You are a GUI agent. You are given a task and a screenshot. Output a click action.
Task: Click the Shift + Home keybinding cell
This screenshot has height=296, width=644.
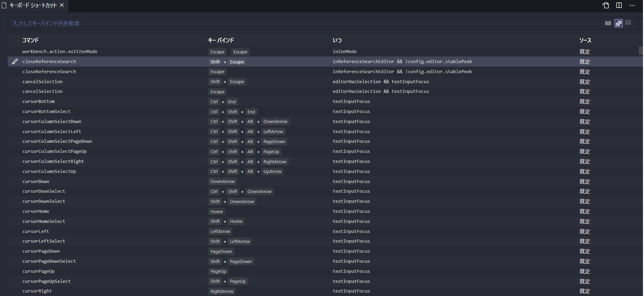tap(226, 221)
